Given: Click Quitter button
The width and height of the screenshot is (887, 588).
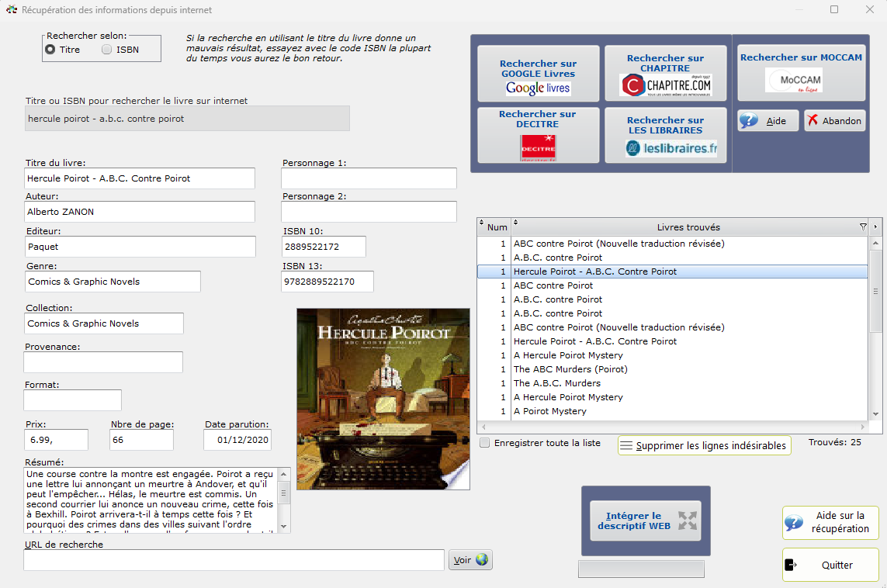Looking at the screenshot, I should pyautogui.click(x=830, y=565).
